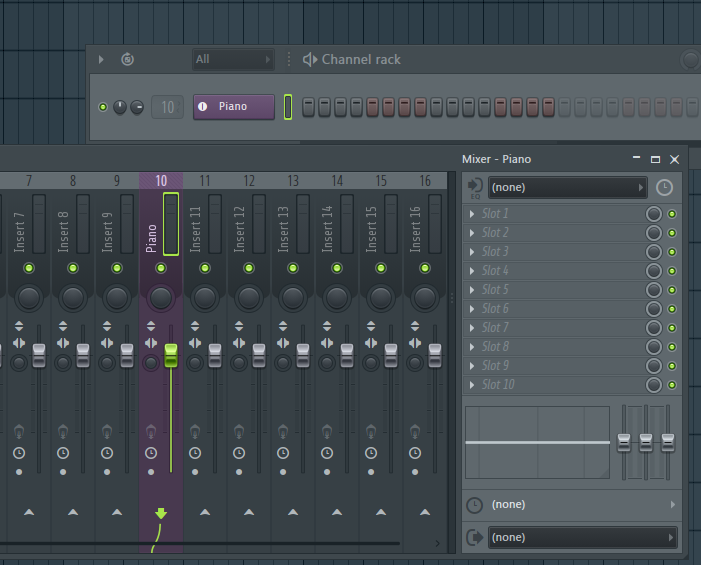Open the mixer input (none) dropdown
Viewport: 701px width, 565px height.
pyautogui.click(x=567, y=187)
